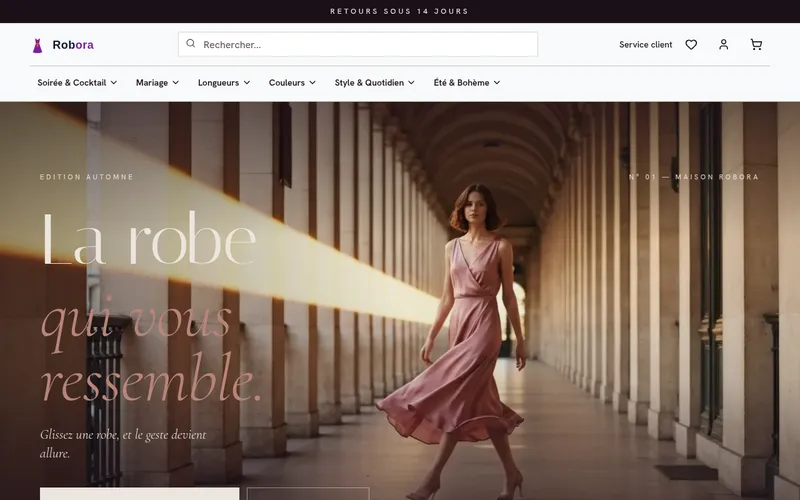The height and width of the screenshot is (500, 800).
Task: Click the Glissez une robe tagline text
Action: tap(123, 444)
